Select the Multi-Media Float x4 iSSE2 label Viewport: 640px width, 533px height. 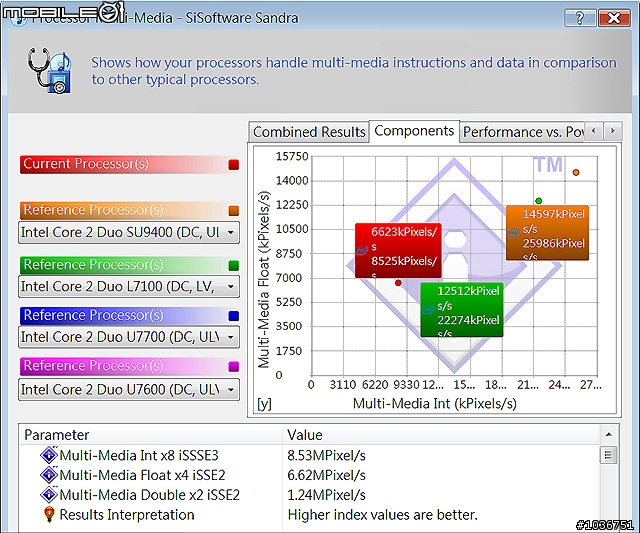(142, 475)
